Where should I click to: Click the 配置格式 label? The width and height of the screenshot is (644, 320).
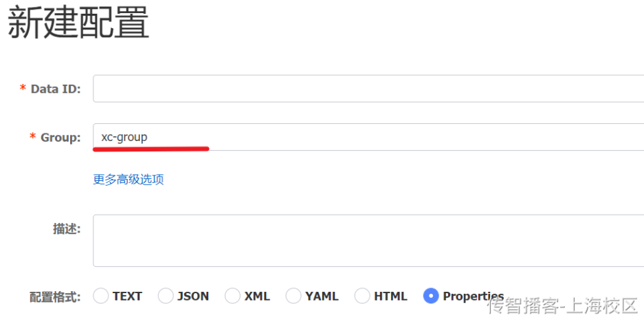[55, 297]
